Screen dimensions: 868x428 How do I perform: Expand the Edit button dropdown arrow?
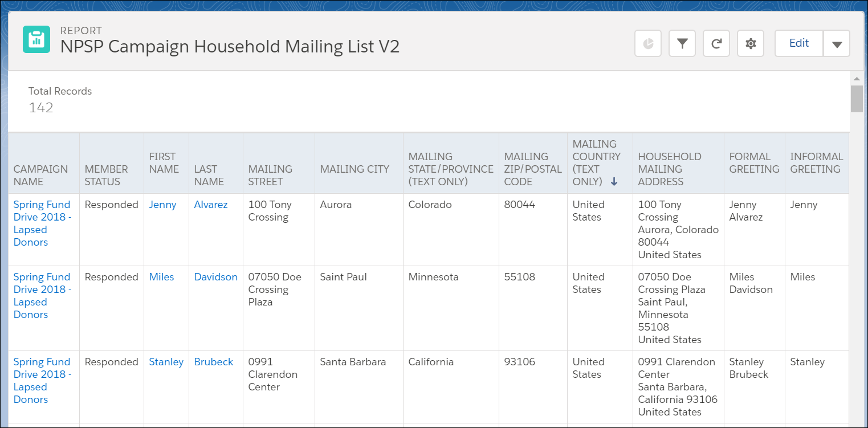[836, 43]
